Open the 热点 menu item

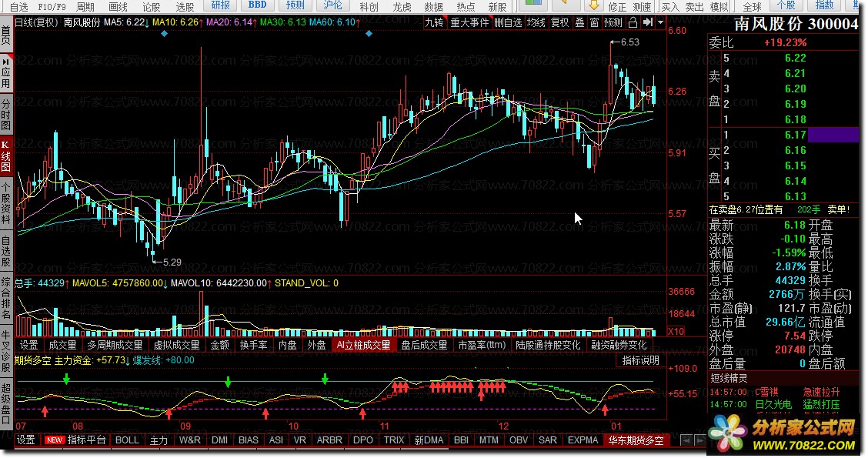466,7
